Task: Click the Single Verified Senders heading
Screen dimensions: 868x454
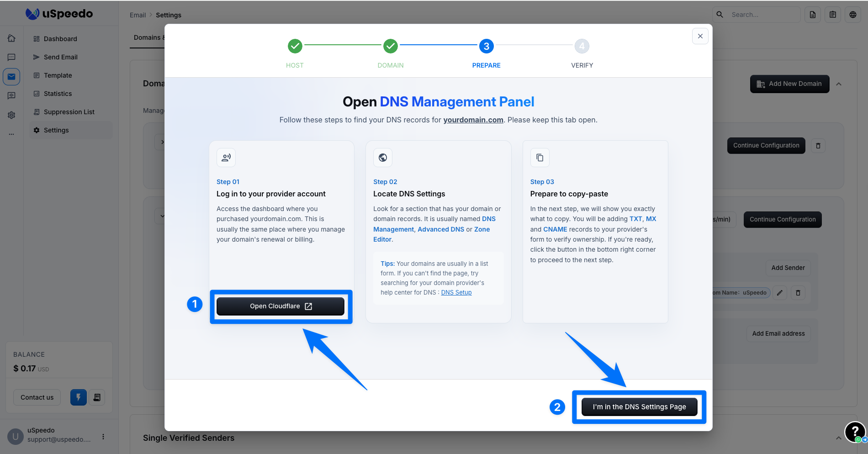Action: (189, 438)
